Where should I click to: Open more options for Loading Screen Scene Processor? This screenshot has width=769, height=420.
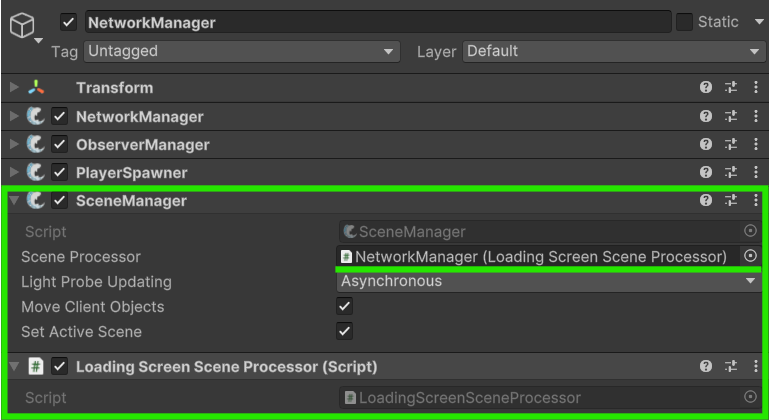pos(752,367)
